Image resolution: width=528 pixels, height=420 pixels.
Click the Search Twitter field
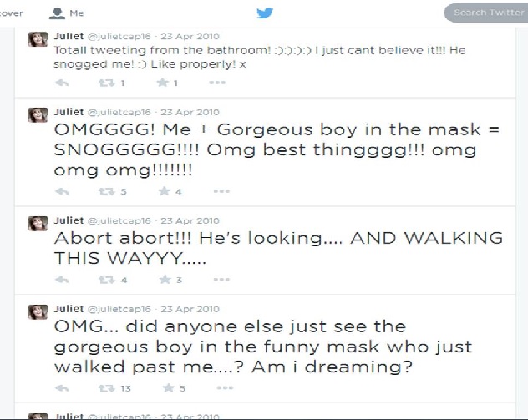[486, 13]
